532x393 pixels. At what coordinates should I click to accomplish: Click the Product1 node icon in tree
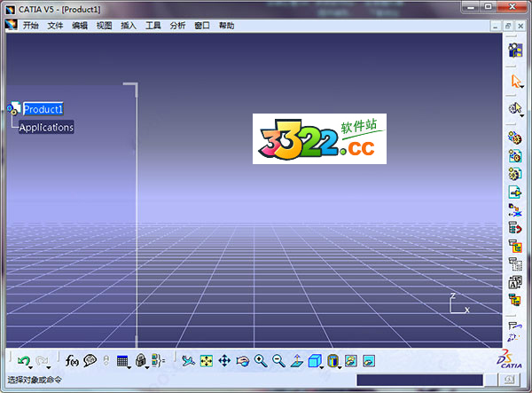click(14, 108)
